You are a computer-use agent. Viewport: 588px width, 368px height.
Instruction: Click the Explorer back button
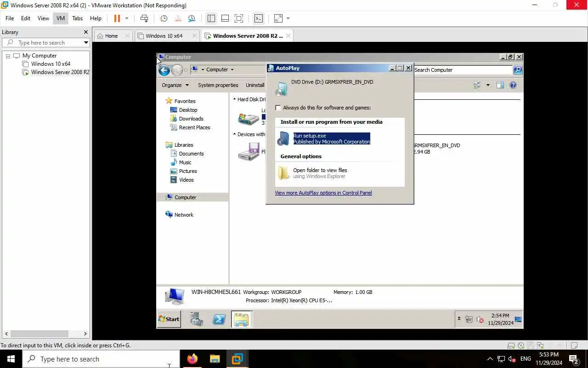pyautogui.click(x=164, y=70)
